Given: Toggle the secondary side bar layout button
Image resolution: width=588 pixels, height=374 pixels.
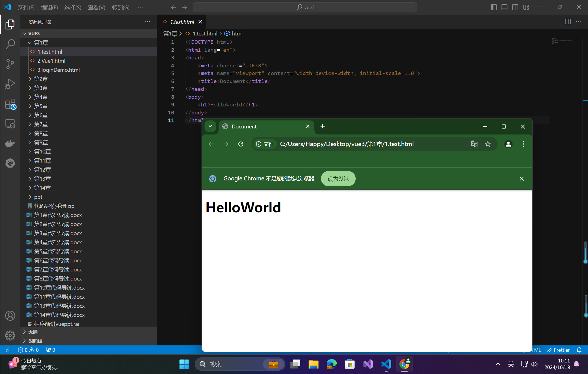Looking at the screenshot, I should click(x=515, y=7).
